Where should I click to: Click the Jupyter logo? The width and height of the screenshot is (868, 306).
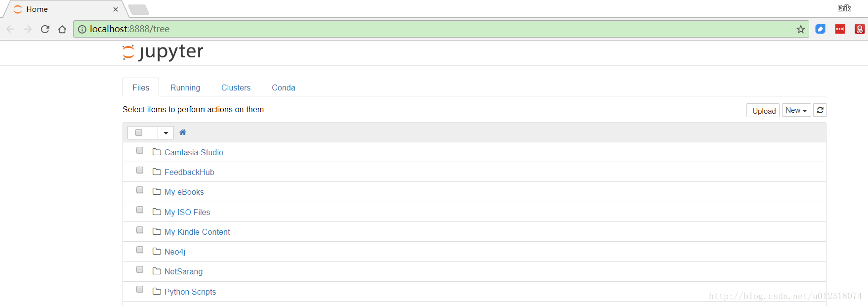coord(163,52)
